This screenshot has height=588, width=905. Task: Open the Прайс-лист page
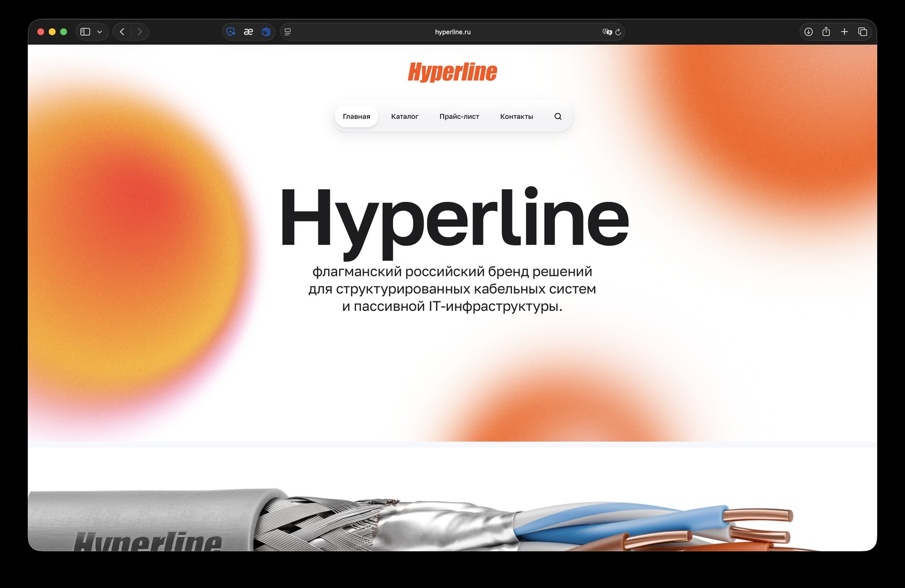point(459,116)
